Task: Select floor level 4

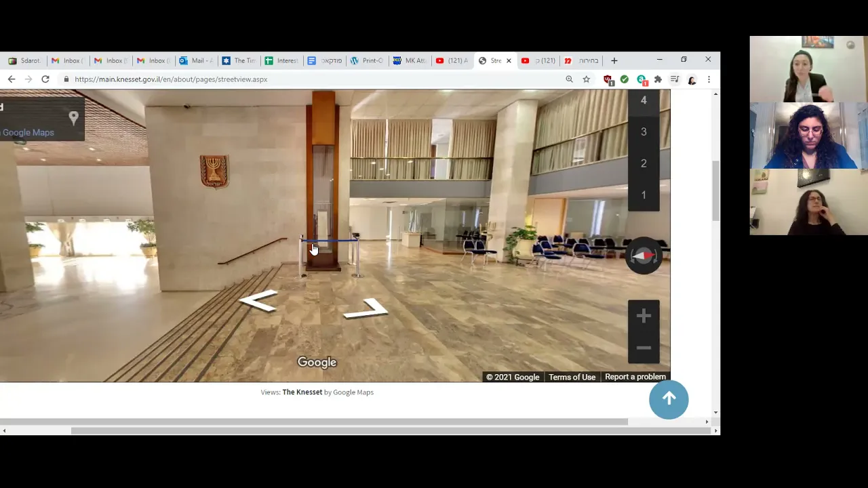Action: click(x=644, y=100)
